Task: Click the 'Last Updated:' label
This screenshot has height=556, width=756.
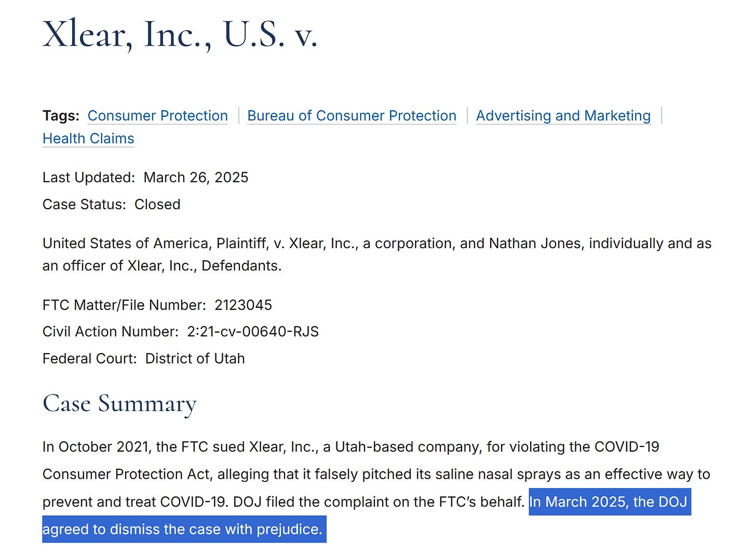Action: 89,178
